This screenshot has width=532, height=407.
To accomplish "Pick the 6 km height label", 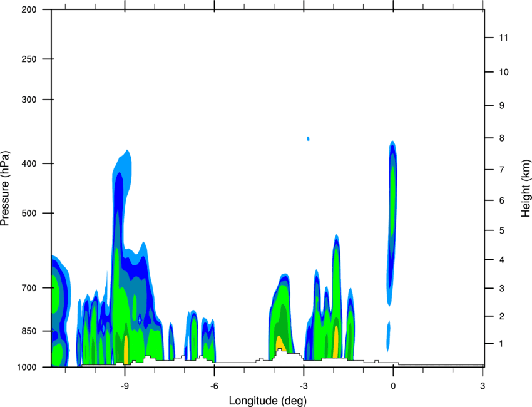I will pos(501,200).
